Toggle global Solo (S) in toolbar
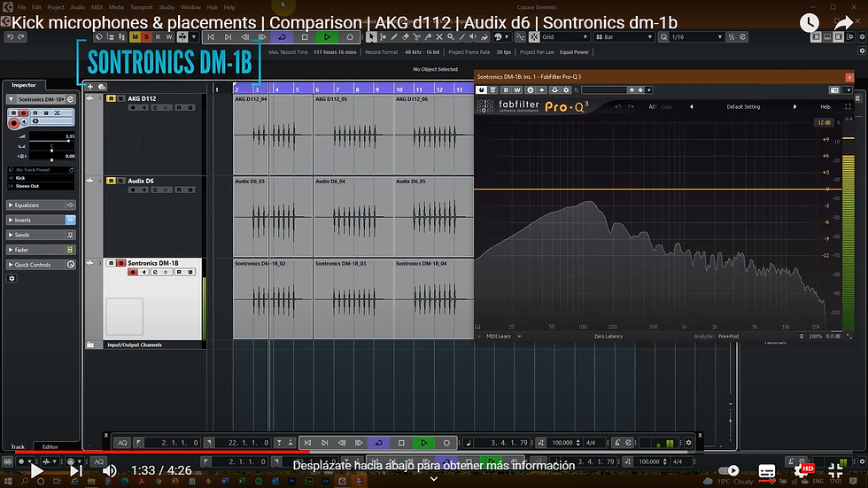This screenshot has width=868, height=488. [146, 37]
